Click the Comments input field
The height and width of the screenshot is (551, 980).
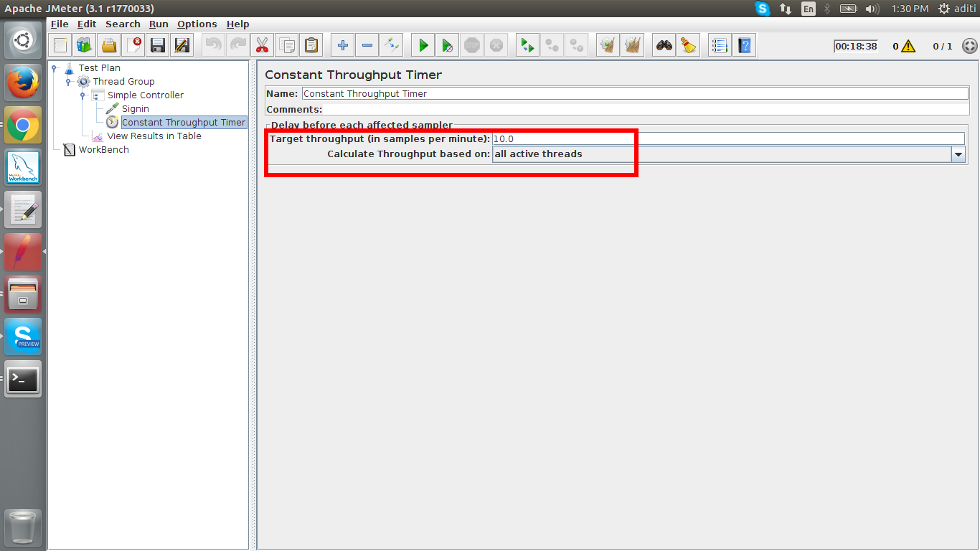click(646, 110)
